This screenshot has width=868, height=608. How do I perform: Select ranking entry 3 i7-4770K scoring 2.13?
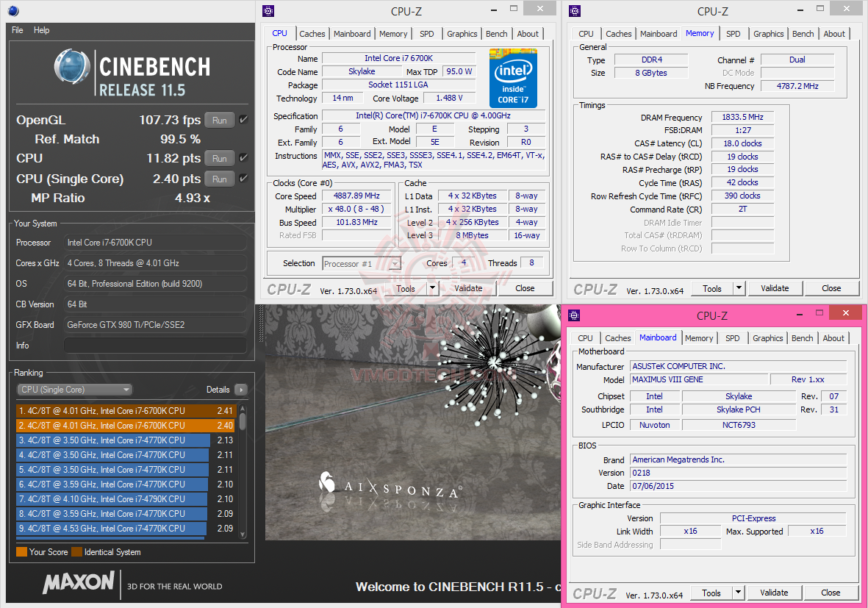pos(126,440)
